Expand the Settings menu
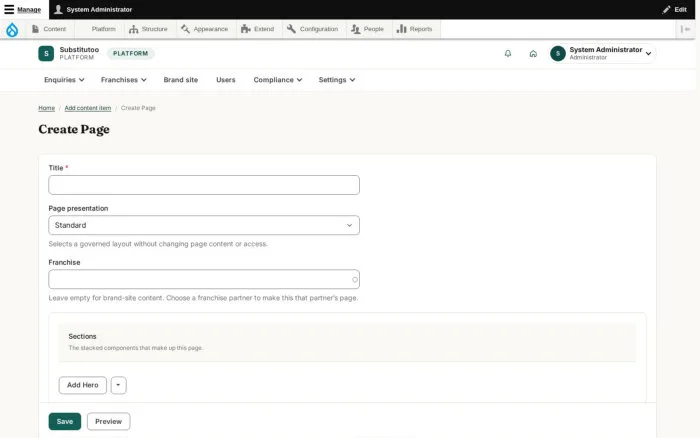Image resolution: width=700 pixels, height=438 pixels. pyautogui.click(x=337, y=80)
